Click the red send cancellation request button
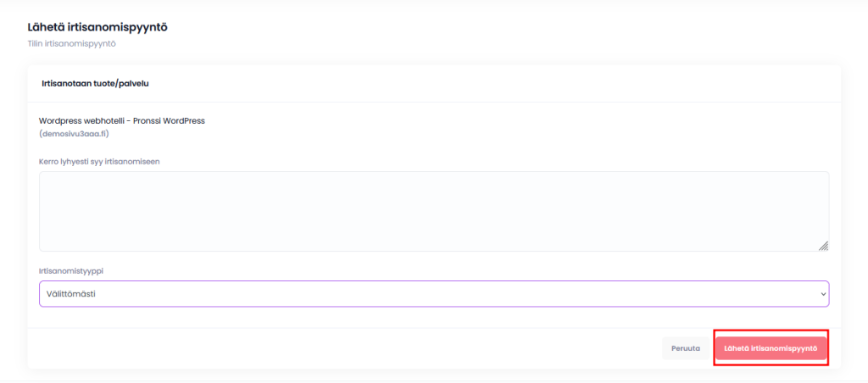 point(770,348)
